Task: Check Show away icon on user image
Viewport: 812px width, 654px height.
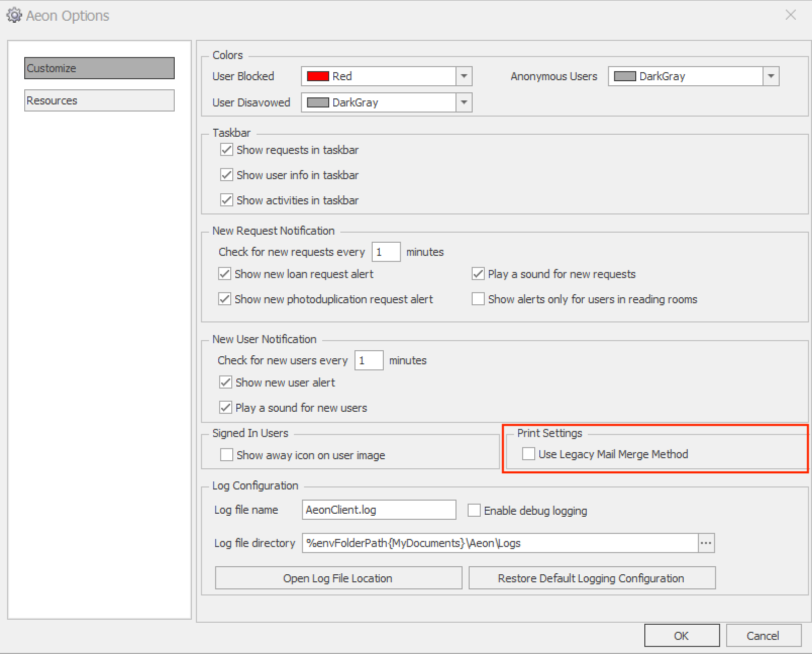Action: 227,455
